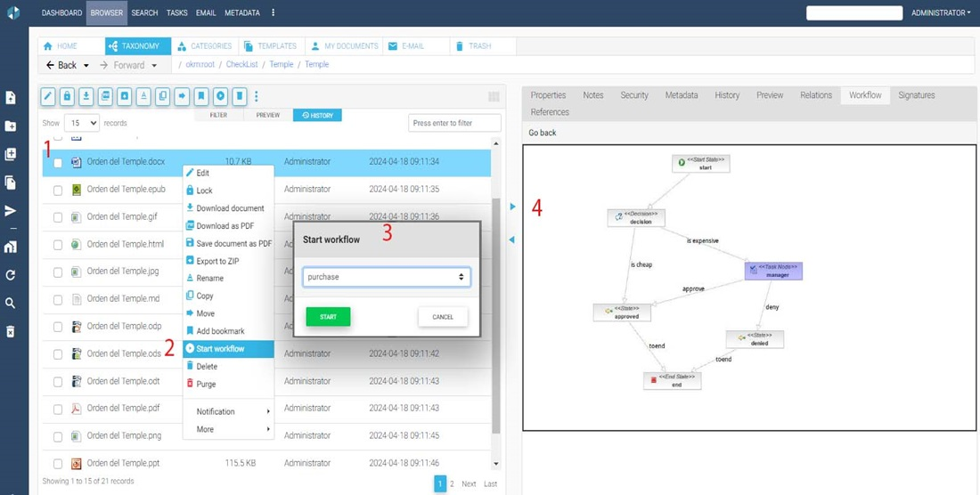Click the Delete trash toolbar icon
The image size is (980, 495).
click(x=240, y=96)
